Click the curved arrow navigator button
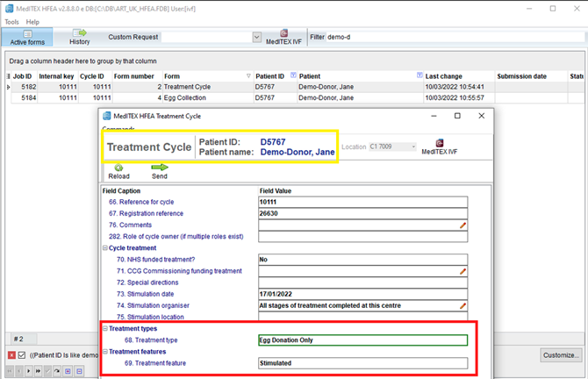 [57, 371]
